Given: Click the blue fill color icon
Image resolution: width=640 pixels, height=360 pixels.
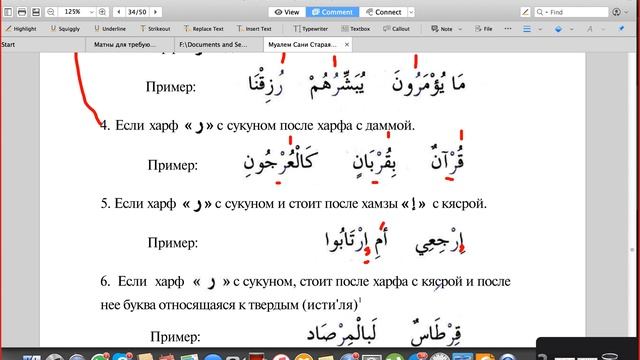Looking at the screenshot, I should click(x=558, y=29).
